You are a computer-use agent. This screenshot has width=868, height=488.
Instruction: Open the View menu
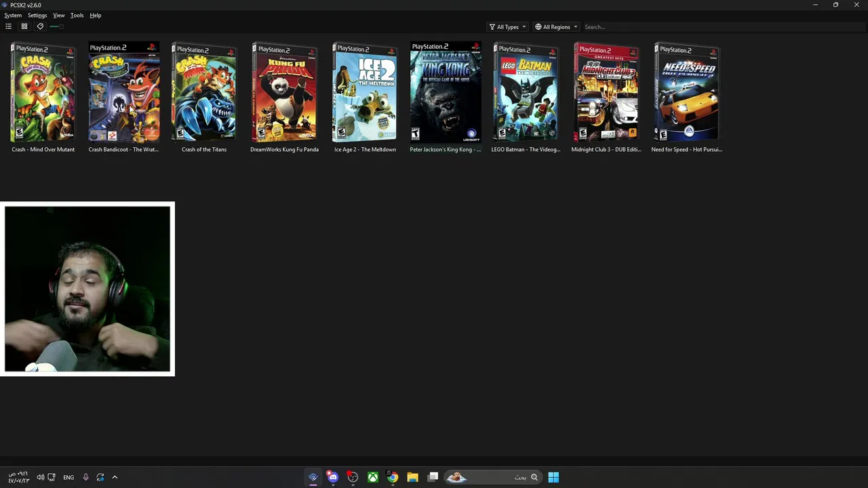[x=59, y=16]
